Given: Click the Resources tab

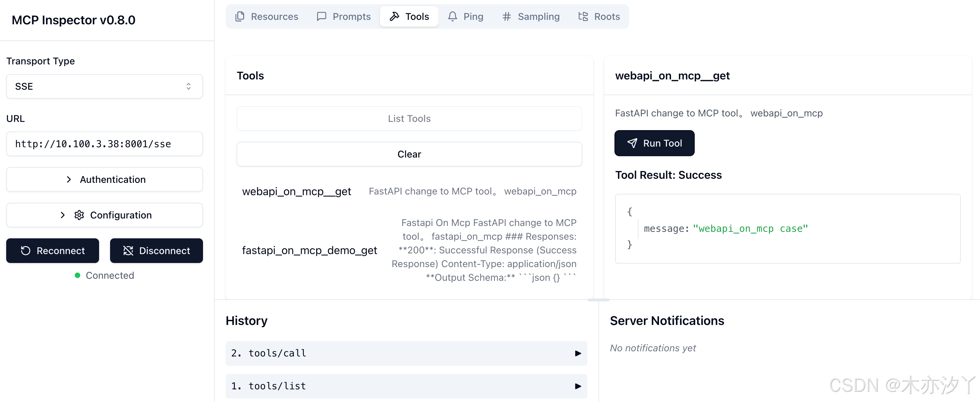Looking at the screenshot, I should tap(267, 17).
